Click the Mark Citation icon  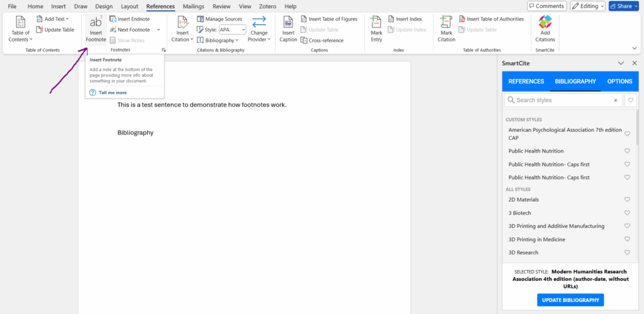[x=446, y=24]
